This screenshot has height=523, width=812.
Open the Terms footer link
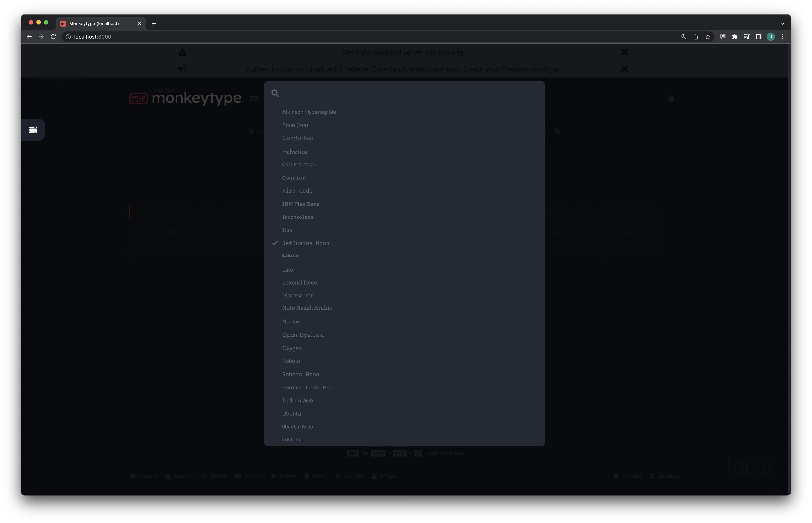point(315,476)
